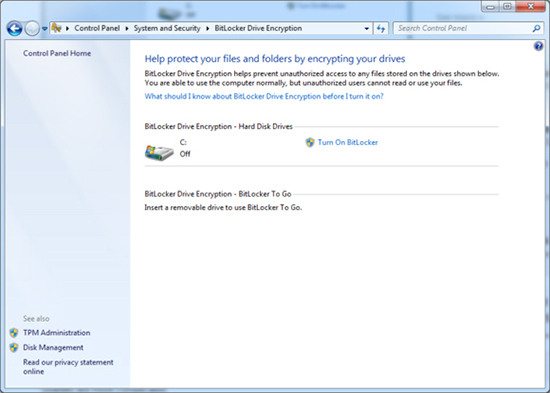The width and height of the screenshot is (550, 393).
Task: Click the 'Off' status text
Action: pyautogui.click(x=185, y=154)
